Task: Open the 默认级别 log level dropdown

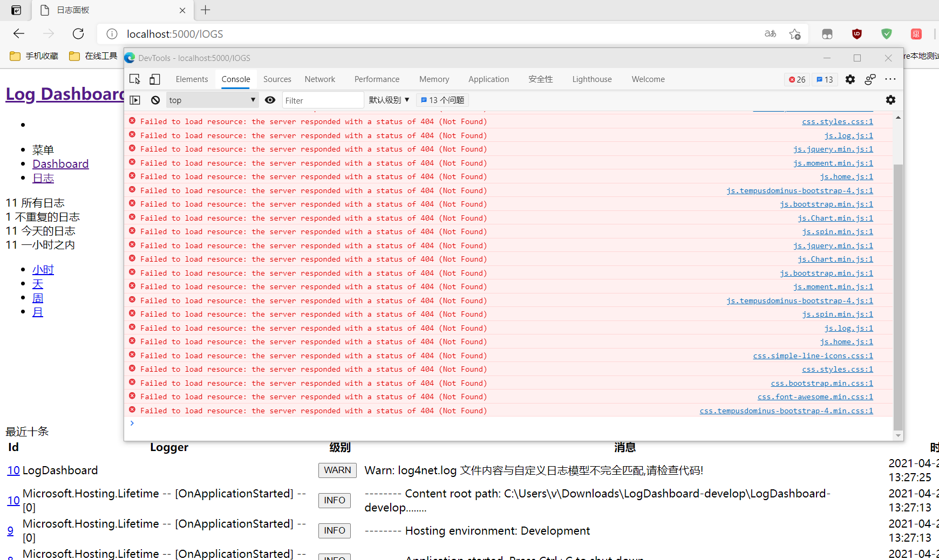Action: [x=389, y=100]
